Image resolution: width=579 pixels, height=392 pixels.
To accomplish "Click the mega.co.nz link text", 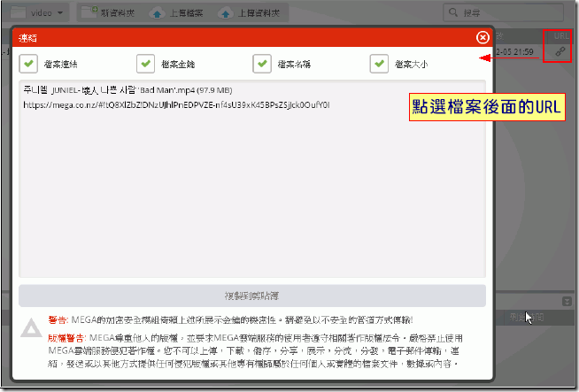I will tap(177, 104).
